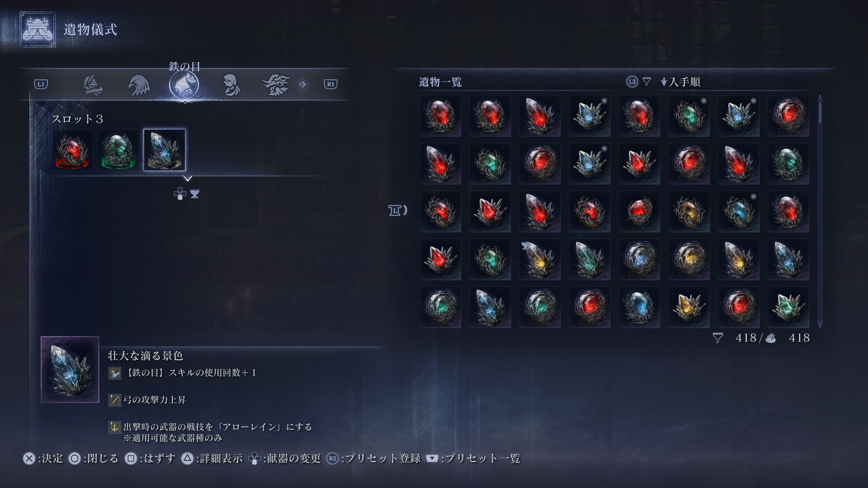This screenshot has height=488, width=868.
Task: Select the red relic in the first slot
Action: click(x=72, y=150)
